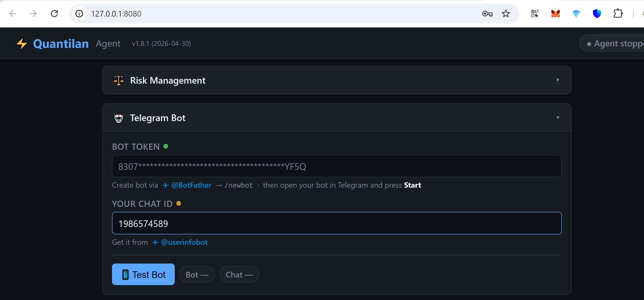The image size is (644, 300).
Task: Click the BOT TOKEN label
Action: pos(136,147)
